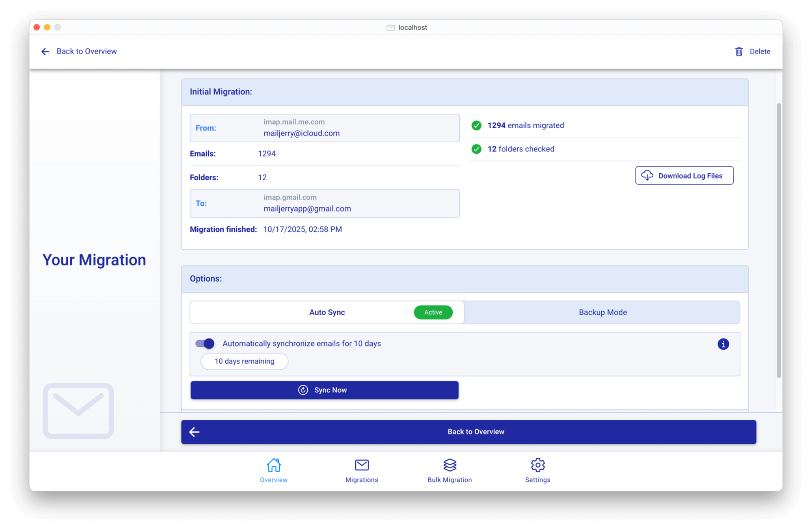Switch to the Backup Mode tab
Image resolution: width=812 pixels, height=530 pixels.
pyautogui.click(x=602, y=312)
